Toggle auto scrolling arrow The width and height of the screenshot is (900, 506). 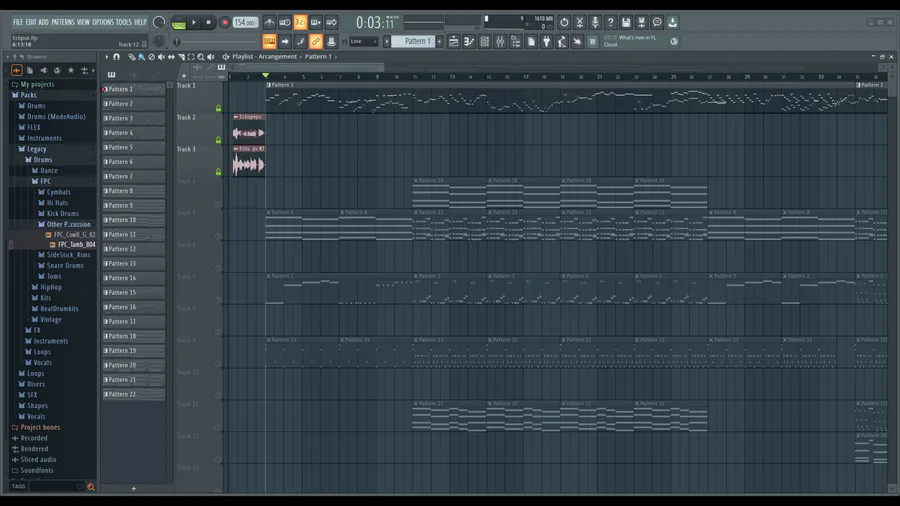pyautogui.click(x=285, y=41)
